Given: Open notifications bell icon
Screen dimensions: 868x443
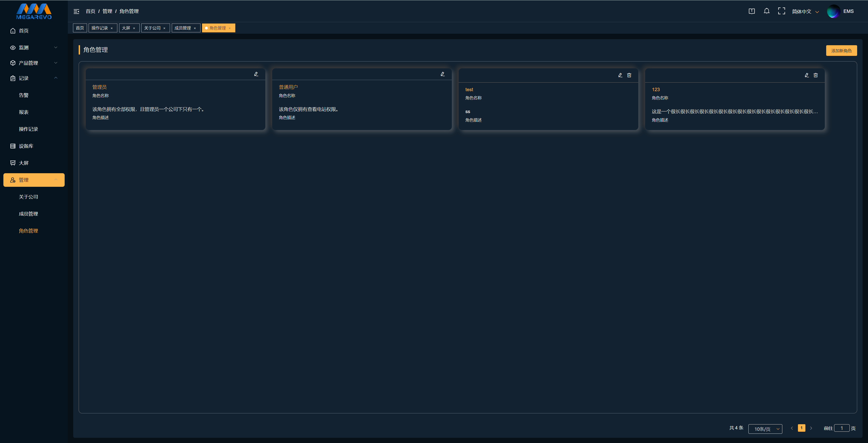Looking at the screenshot, I should click(767, 11).
